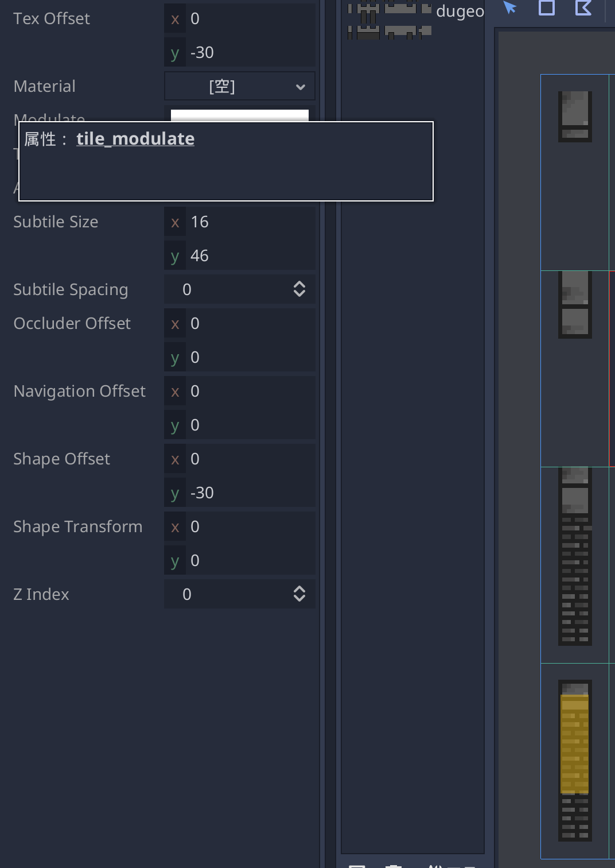Select the rectangle region tool
Viewport: 615px width, 868px height.
546,9
